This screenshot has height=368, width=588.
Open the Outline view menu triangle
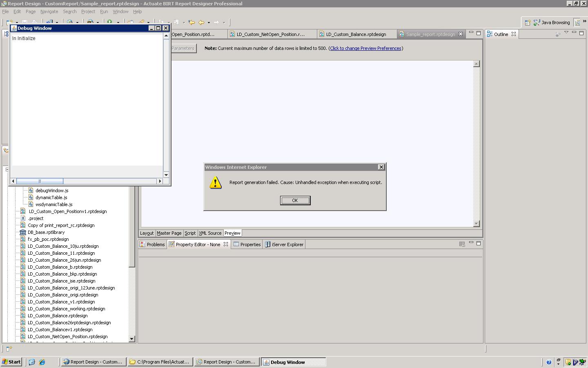566,33
